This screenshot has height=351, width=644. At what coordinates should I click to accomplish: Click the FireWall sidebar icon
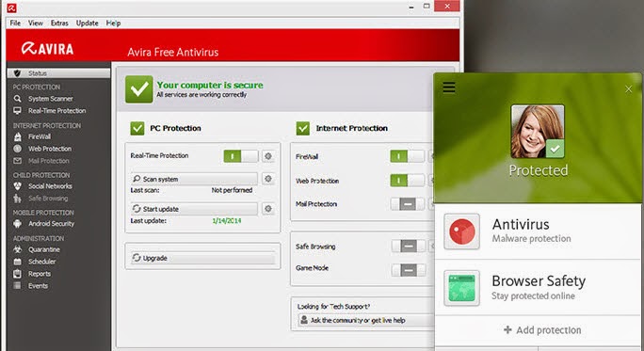click(17, 136)
